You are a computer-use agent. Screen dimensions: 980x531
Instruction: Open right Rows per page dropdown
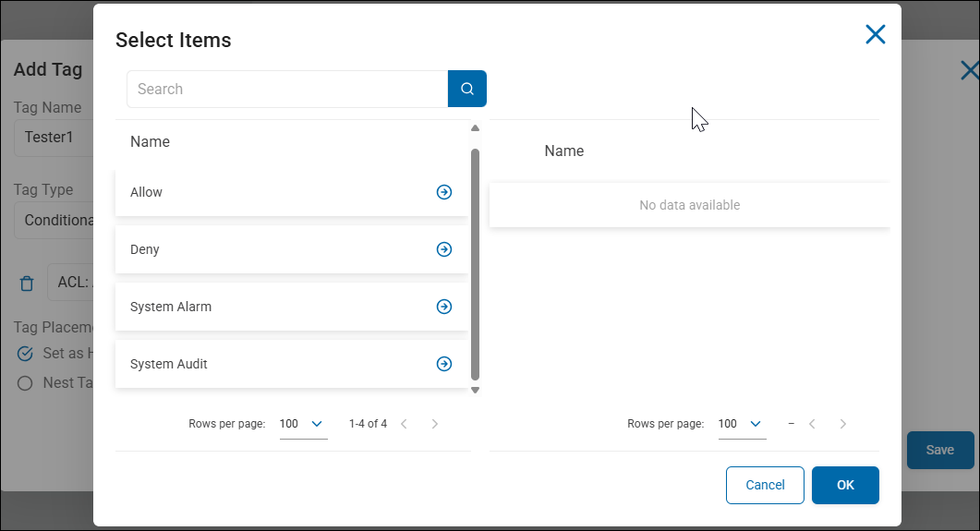pos(742,424)
